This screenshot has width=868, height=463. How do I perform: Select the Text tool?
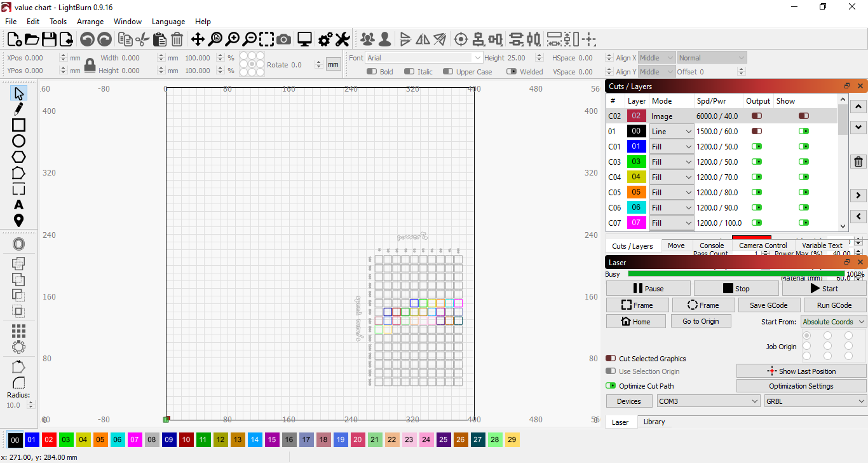[19, 205]
